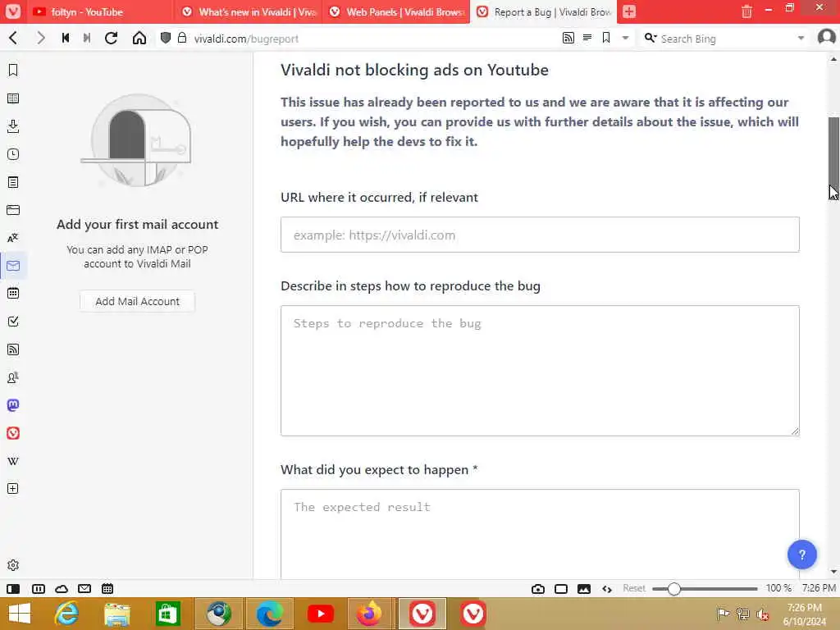The height and width of the screenshot is (630, 840).
Task: Open the Calendar panel
Action: pyautogui.click(x=13, y=294)
